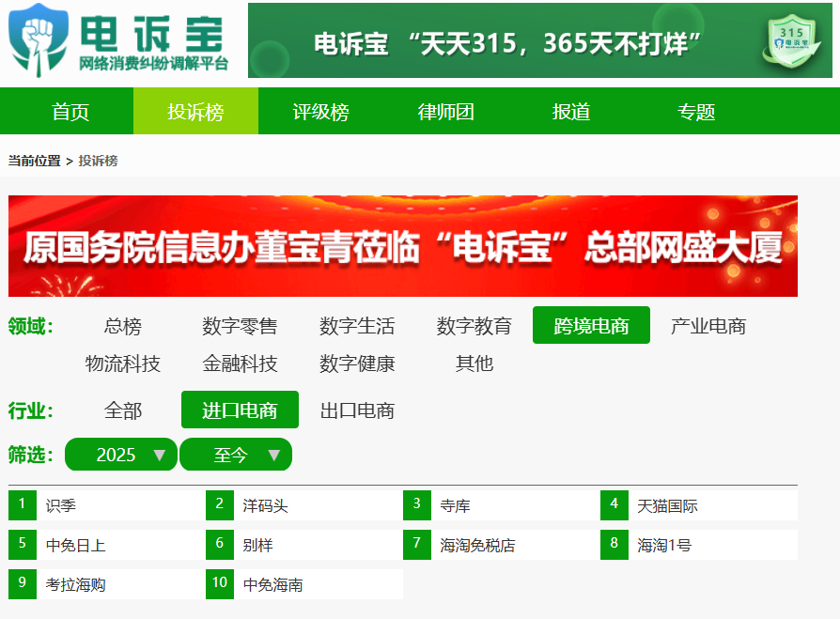Open the 首页 navigation tab
The width and height of the screenshot is (840, 619).
pos(70,112)
